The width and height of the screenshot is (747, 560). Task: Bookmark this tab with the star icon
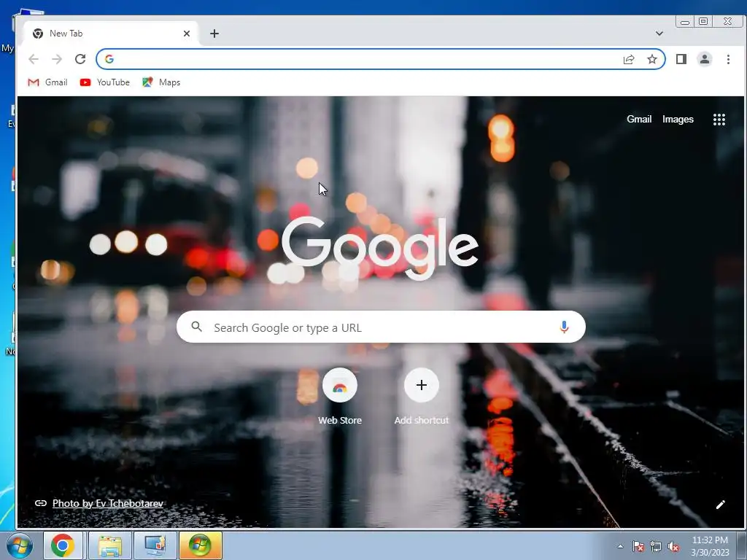652,59
